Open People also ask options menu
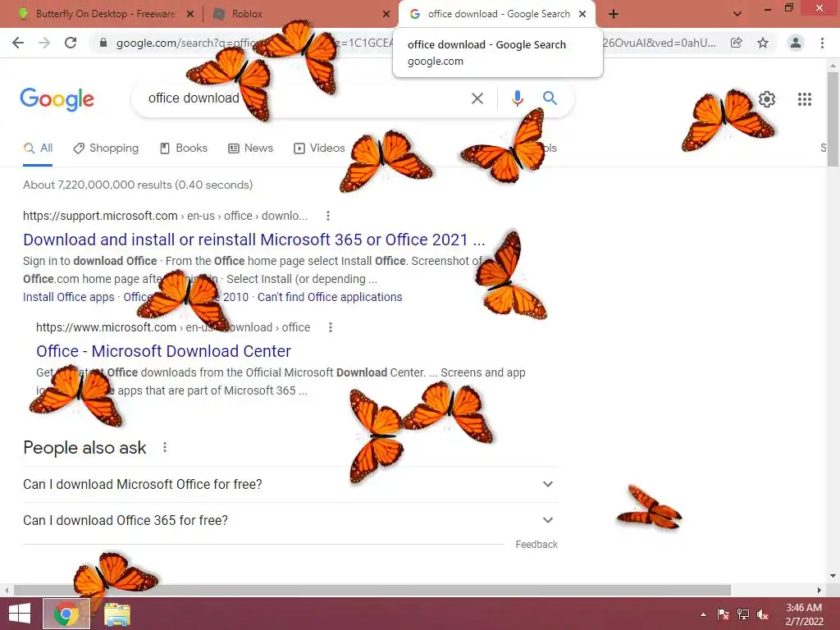The image size is (840, 630). [165, 447]
